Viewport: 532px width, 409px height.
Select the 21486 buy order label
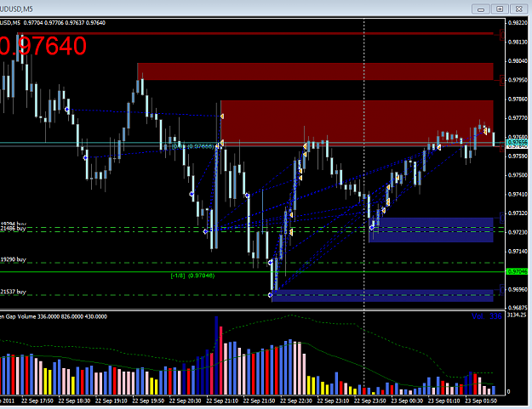[13, 229]
